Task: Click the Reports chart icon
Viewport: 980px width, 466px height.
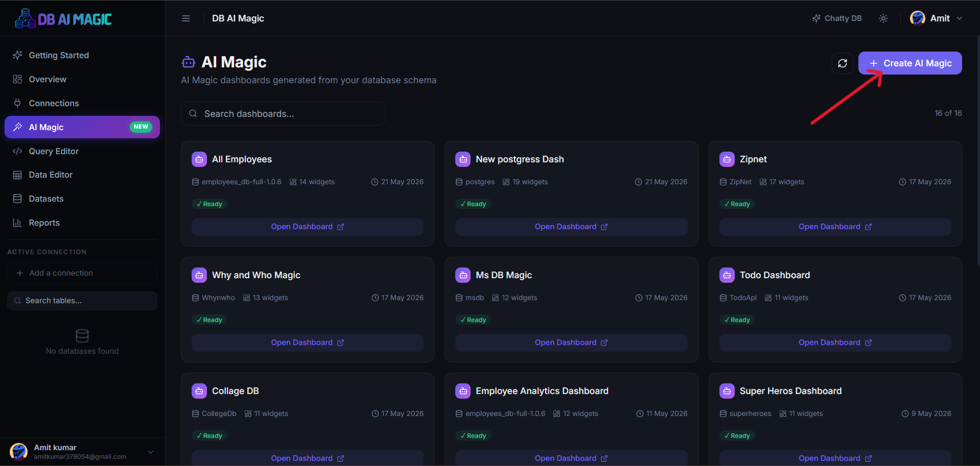Action: [x=17, y=223]
